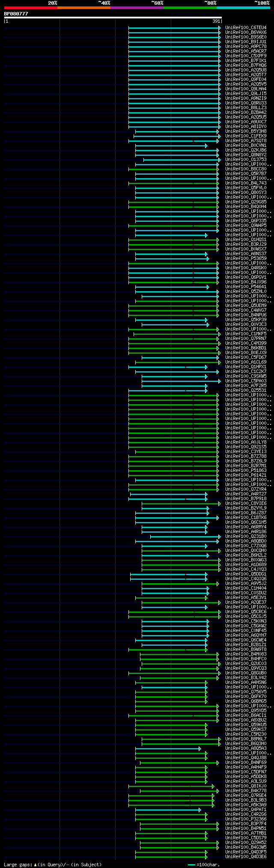Click the UniRef100_Q25531 label
274x868 pixels.
point(246,391)
